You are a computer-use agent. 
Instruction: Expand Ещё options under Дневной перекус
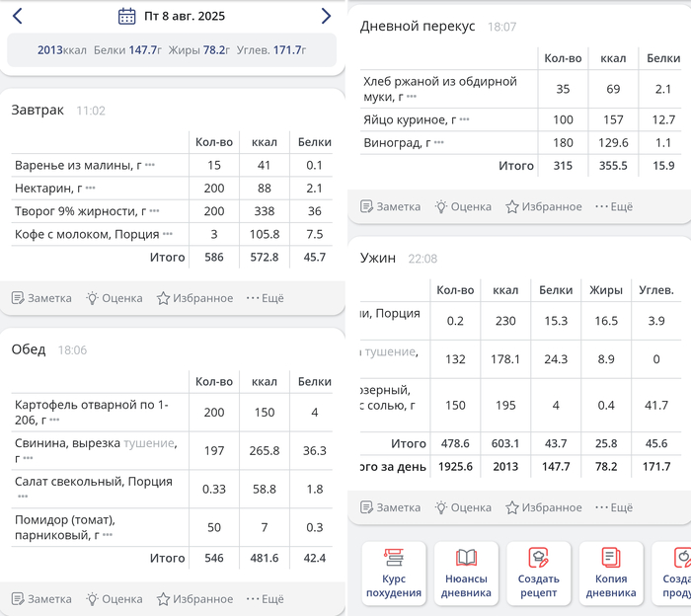point(613,206)
